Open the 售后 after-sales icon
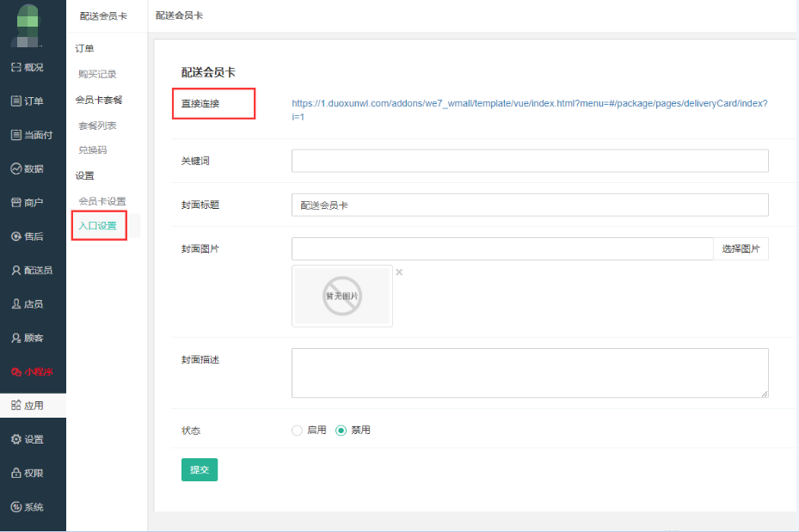Viewport: 799px width, 532px height. 16,236
